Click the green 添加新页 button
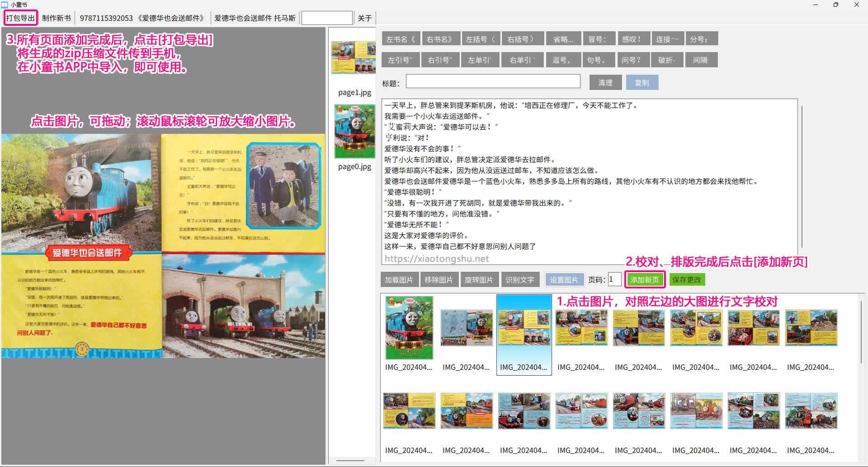Image resolution: width=868 pixels, height=467 pixels. [x=645, y=279]
